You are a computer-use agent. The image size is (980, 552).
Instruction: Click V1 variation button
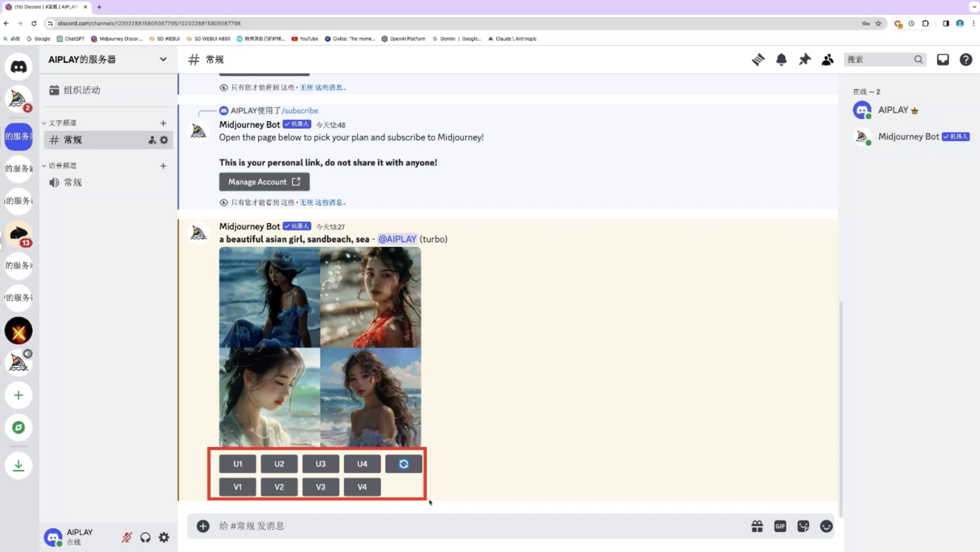[237, 487]
